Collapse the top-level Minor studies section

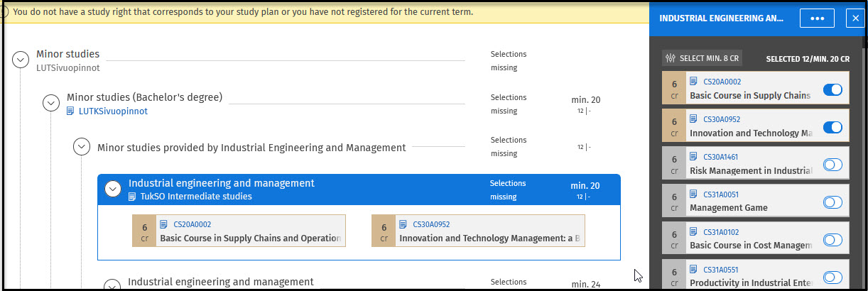21,60
